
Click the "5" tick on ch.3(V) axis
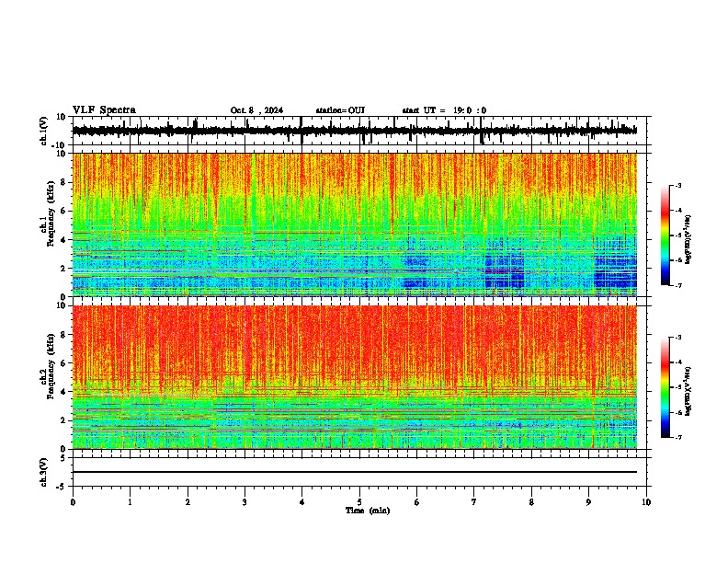pos(63,458)
